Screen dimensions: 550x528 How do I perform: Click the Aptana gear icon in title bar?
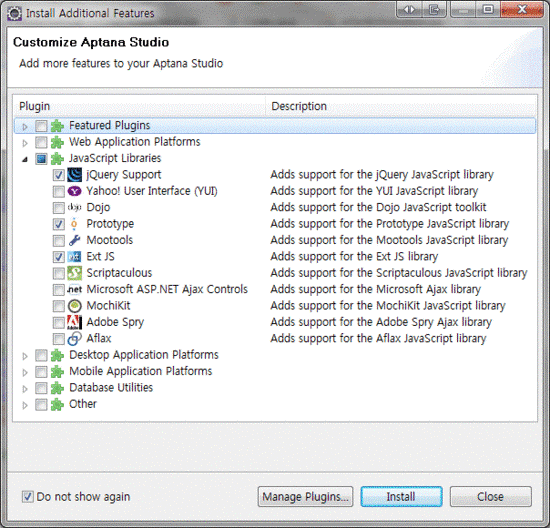point(14,14)
